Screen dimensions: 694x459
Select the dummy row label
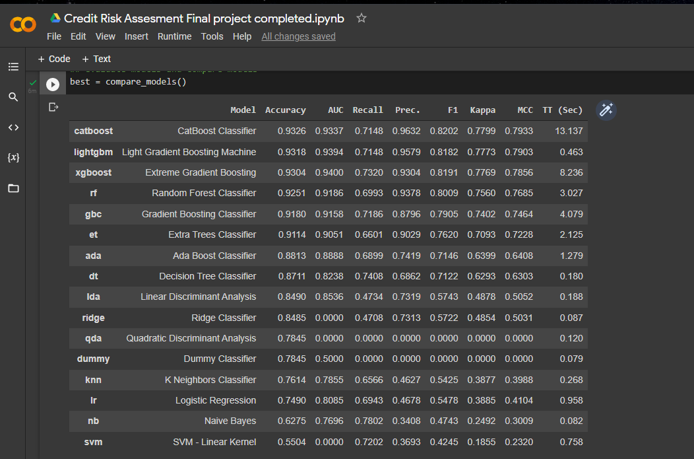coord(93,359)
